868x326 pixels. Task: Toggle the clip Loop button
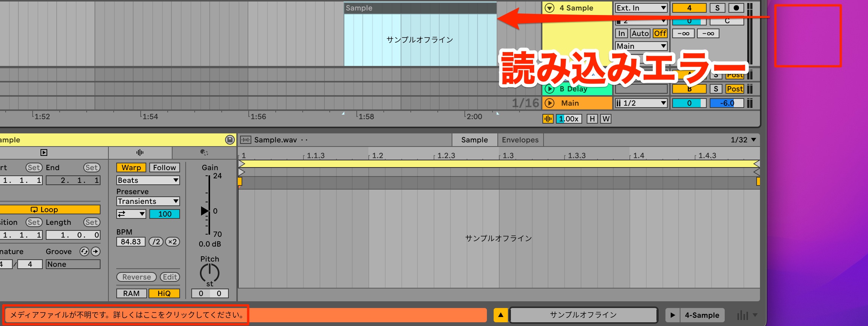pos(50,209)
